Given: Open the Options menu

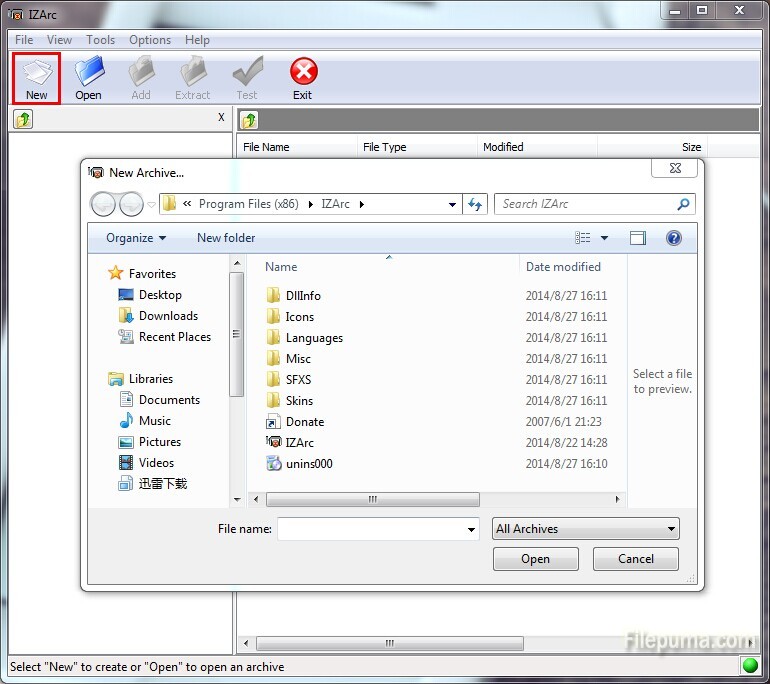Looking at the screenshot, I should point(150,40).
